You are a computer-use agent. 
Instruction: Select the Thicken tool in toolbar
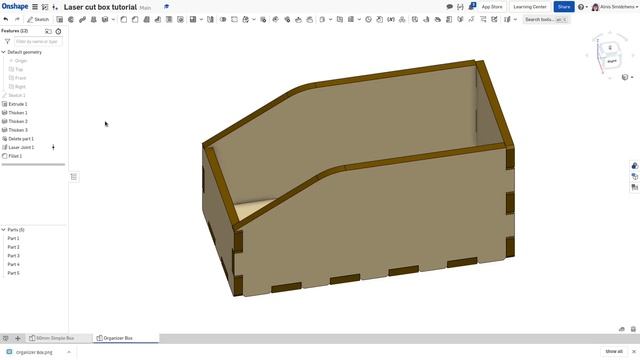click(x=105, y=19)
